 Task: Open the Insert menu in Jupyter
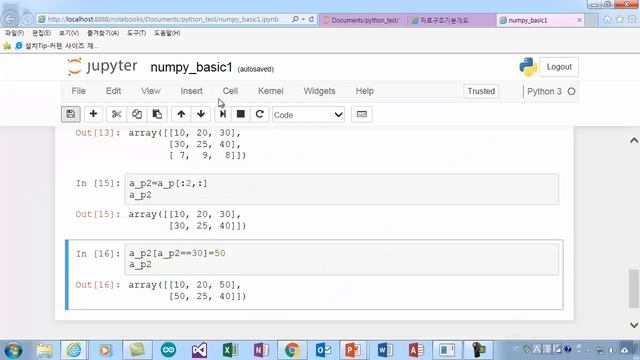point(191,91)
